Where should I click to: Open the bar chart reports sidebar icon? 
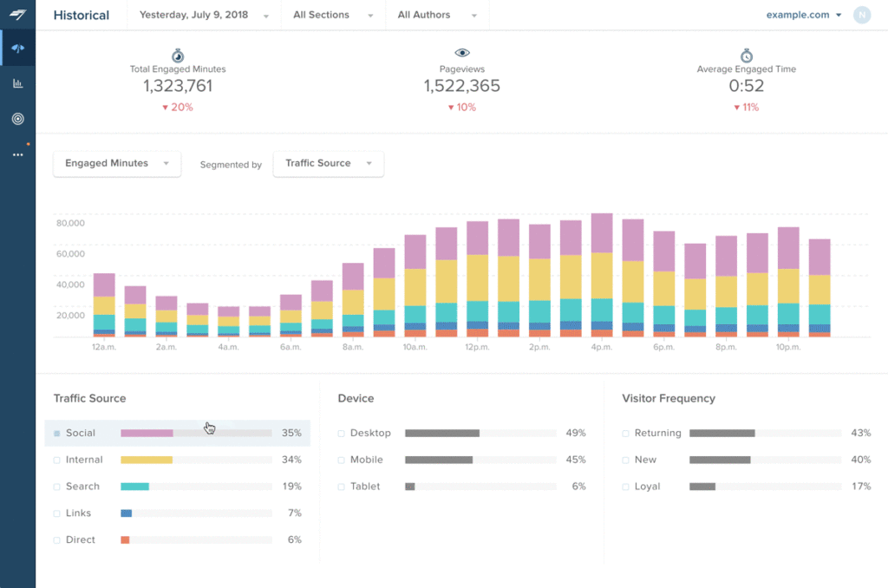[x=17, y=84]
